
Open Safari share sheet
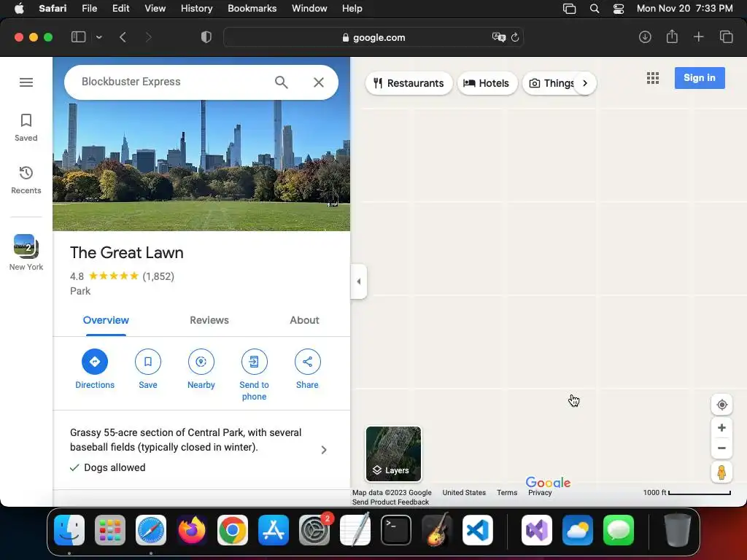click(x=672, y=36)
